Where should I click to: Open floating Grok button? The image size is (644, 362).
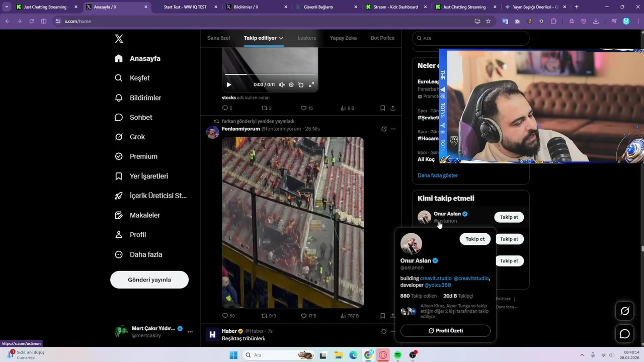[625, 311]
